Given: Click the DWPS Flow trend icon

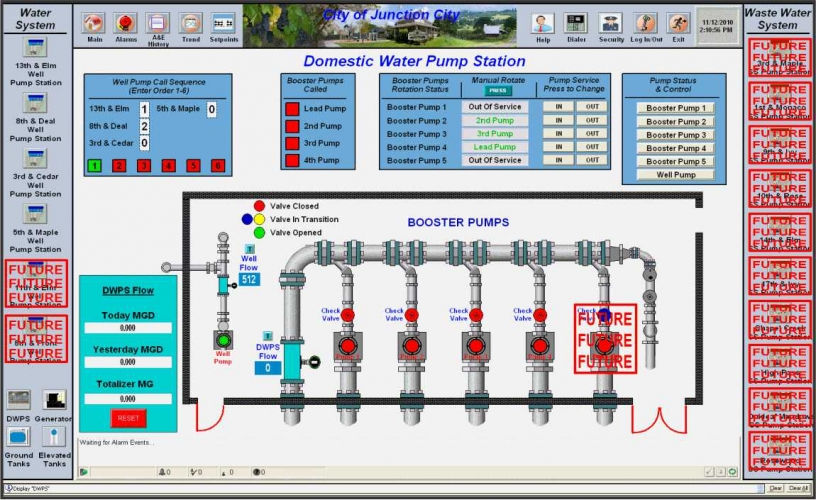Looking at the screenshot, I should 267,336.
